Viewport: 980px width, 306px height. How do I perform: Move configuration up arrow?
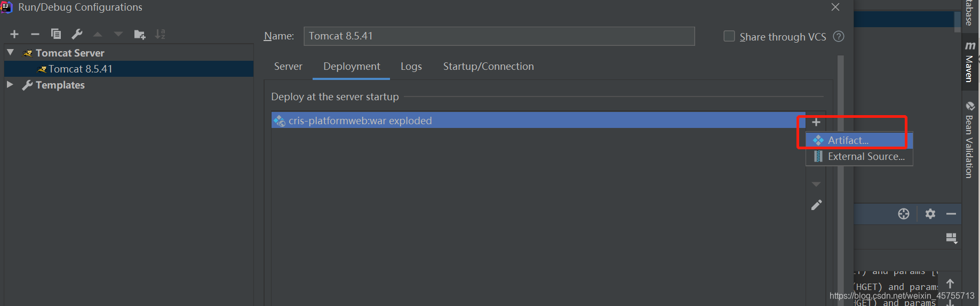click(98, 34)
